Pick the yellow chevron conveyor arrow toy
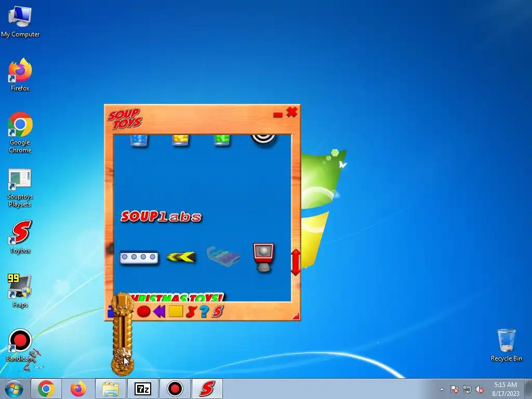Image resolution: width=532 pixels, height=399 pixels. [181, 257]
